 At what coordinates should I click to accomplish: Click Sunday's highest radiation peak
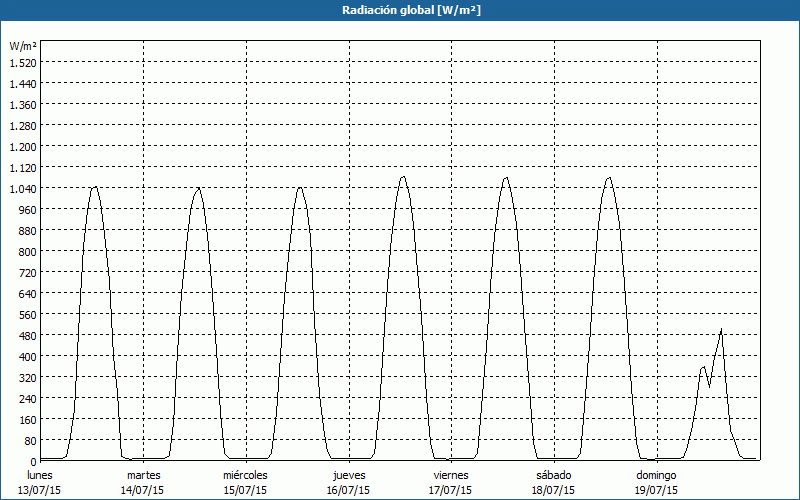click(721, 329)
